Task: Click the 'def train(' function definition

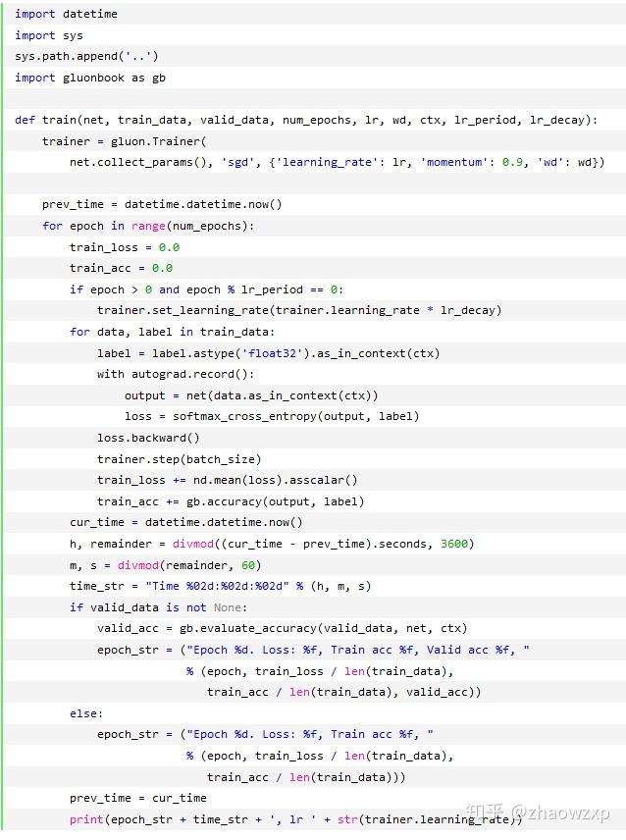Action: [x=306, y=120]
